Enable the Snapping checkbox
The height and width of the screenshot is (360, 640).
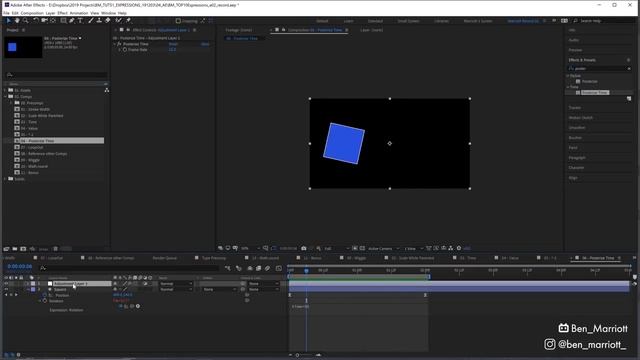point(178,21)
